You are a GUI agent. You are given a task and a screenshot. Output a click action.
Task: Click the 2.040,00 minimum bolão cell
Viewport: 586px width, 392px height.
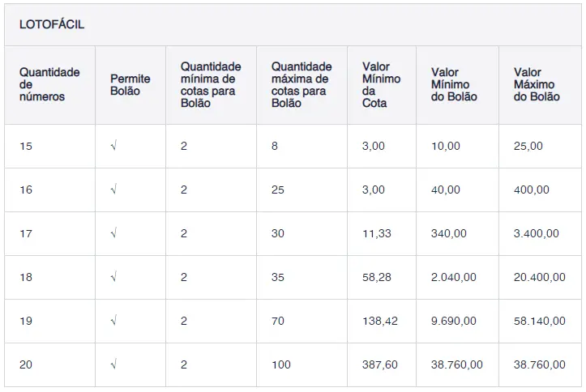454,278
